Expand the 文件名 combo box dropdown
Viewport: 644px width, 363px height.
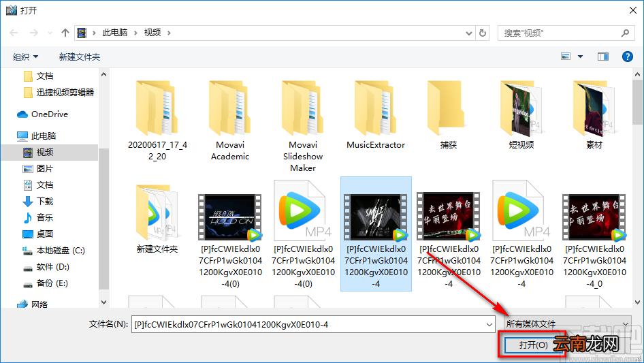click(x=489, y=325)
